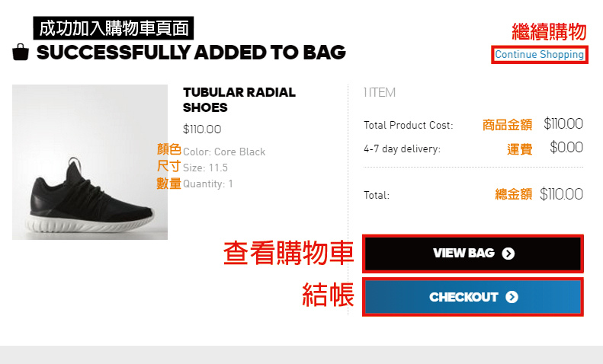Click the 成功加入購物車頁面 black banner label
Image resolution: width=603 pixels, height=364 pixels.
tap(114, 28)
